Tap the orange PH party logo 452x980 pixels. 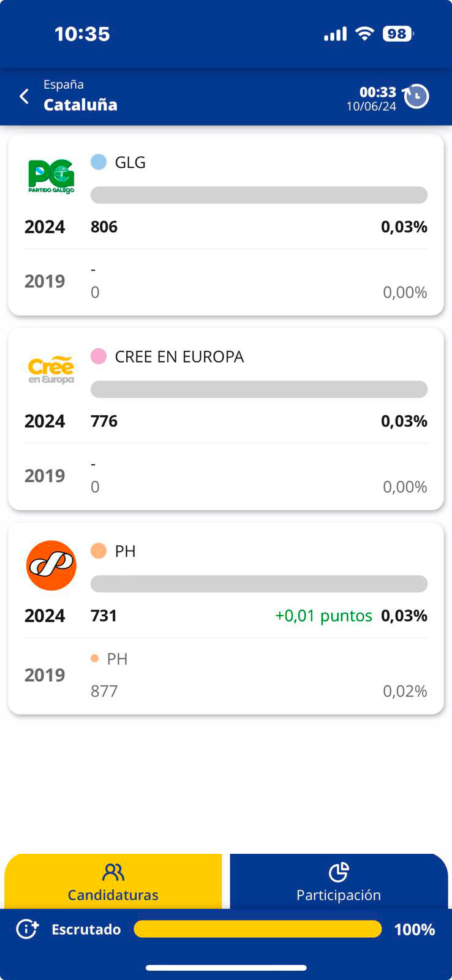[x=51, y=565]
